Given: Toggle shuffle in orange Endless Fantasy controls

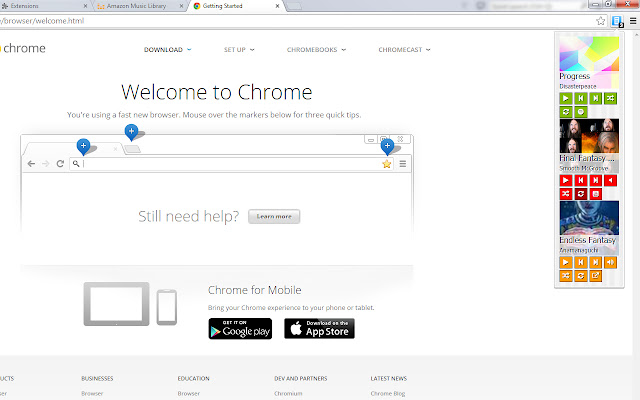Looking at the screenshot, I should point(566,276).
